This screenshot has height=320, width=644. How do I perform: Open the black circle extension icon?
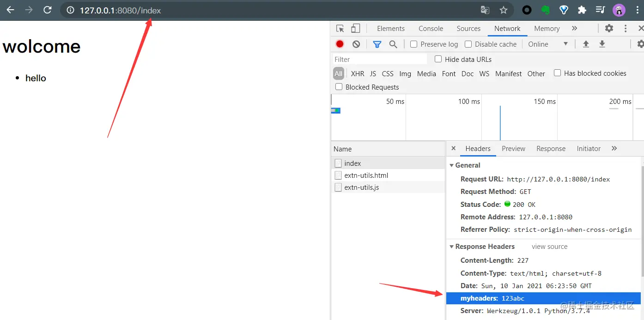coord(527,10)
